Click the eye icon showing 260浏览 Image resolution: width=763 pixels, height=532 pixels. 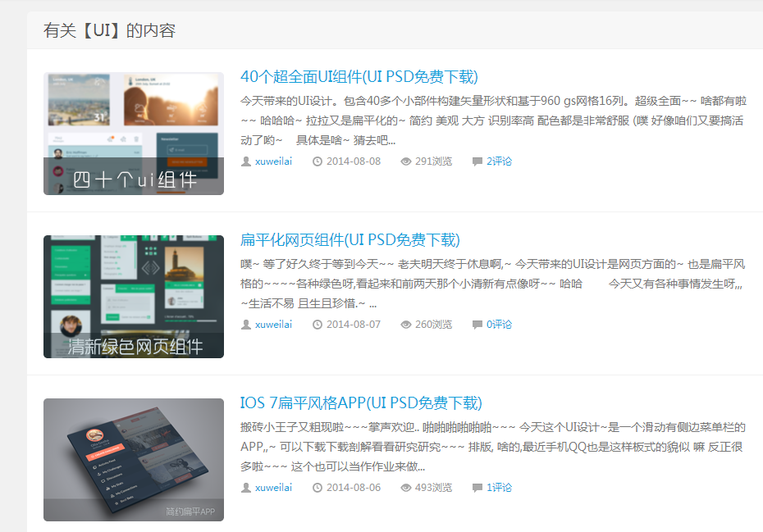pos(405,325)
